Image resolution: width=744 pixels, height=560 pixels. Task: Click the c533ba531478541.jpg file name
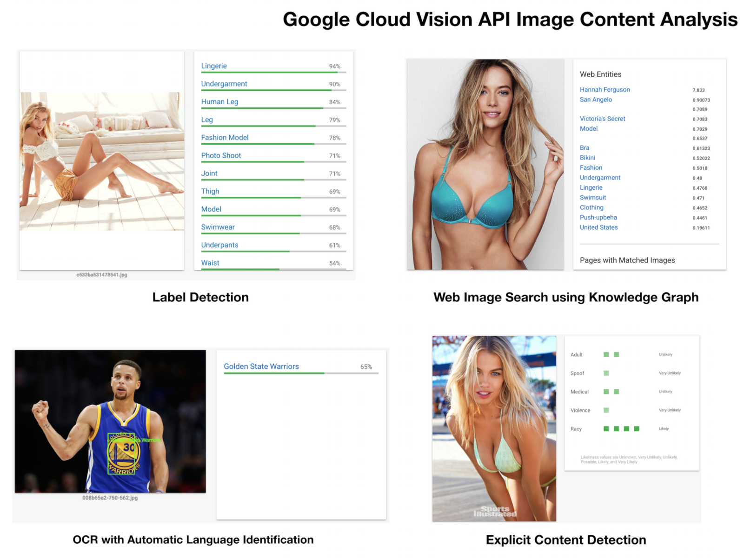[102, 275]
